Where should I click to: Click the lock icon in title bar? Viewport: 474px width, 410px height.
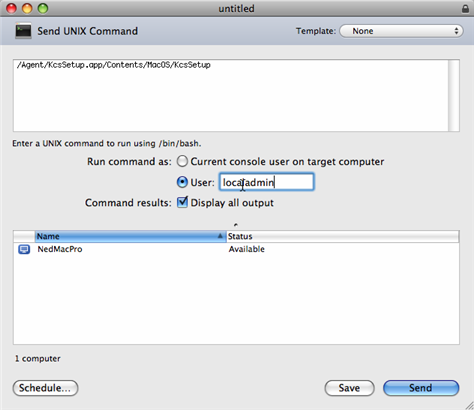click(465, 9)
